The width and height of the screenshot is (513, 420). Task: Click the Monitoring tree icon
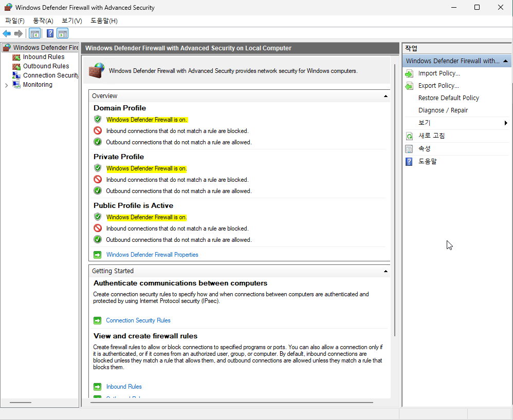(16, 85)
